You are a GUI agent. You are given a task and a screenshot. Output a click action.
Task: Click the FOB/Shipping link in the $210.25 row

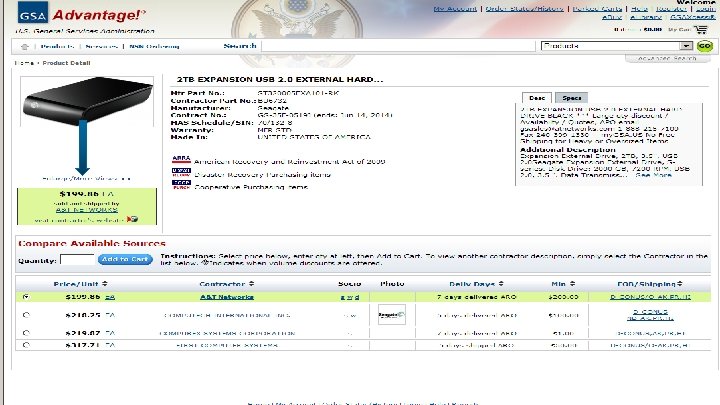pos(650,315)
